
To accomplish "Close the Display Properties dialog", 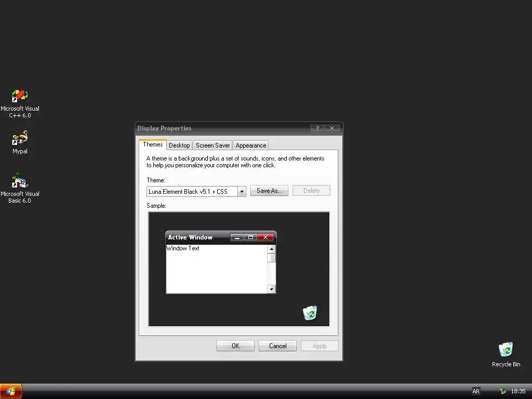I will [x=332, y=128].
